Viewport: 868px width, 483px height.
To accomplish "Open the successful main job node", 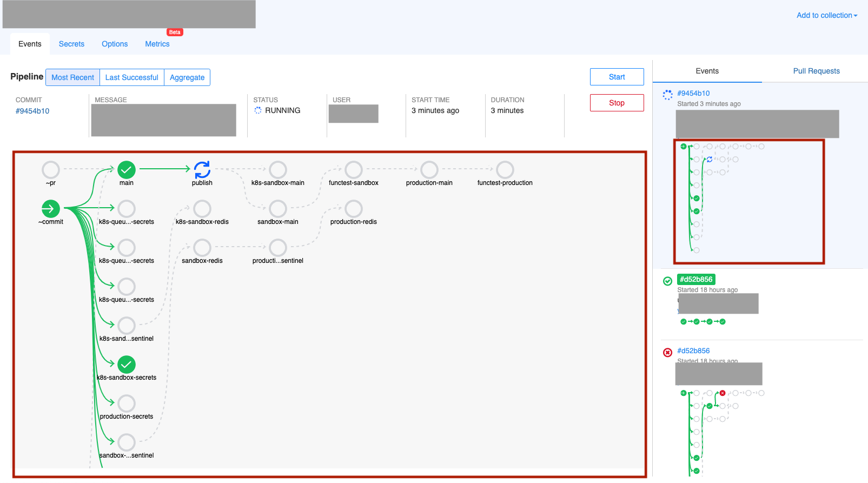I will click(x=127, y=169).
